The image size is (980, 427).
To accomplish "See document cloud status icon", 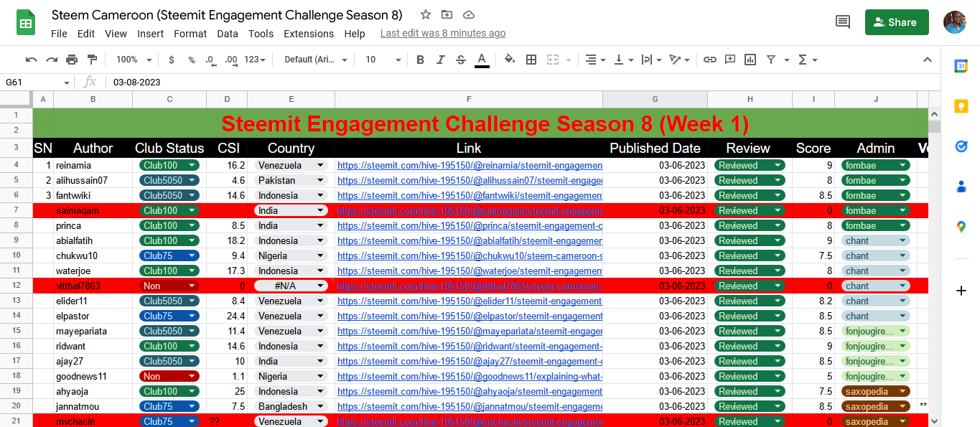I will [468, 15].
